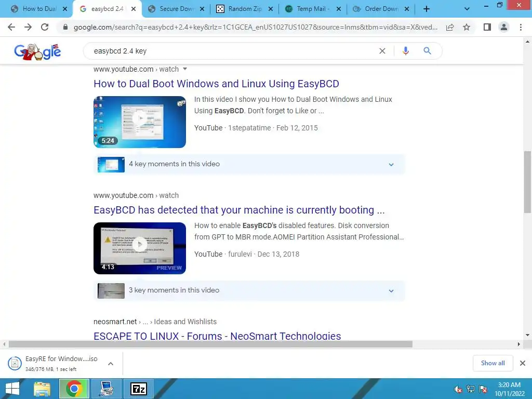Open 'ESCAPE TO LINUX - Forums' link

(217, 336)
